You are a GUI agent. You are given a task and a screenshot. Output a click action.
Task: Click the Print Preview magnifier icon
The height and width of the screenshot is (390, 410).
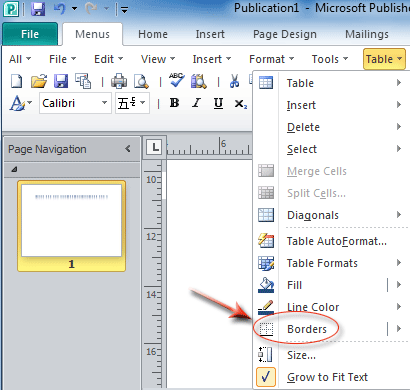[141, 81]
